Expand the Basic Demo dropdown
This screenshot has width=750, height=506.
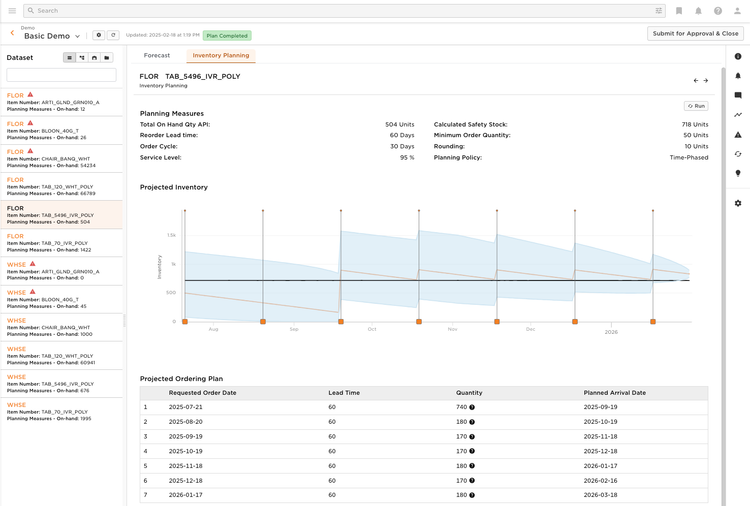point(77,36)
